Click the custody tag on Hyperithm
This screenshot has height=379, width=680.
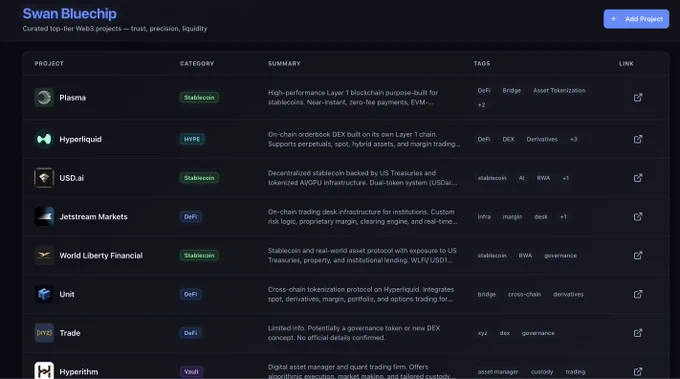pos(542,372)
